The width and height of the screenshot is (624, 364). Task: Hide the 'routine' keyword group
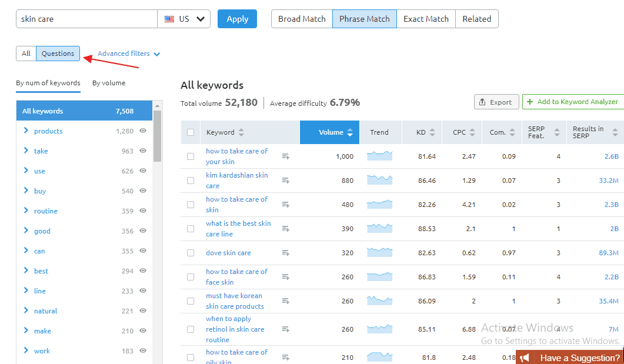tap(143, 211)
